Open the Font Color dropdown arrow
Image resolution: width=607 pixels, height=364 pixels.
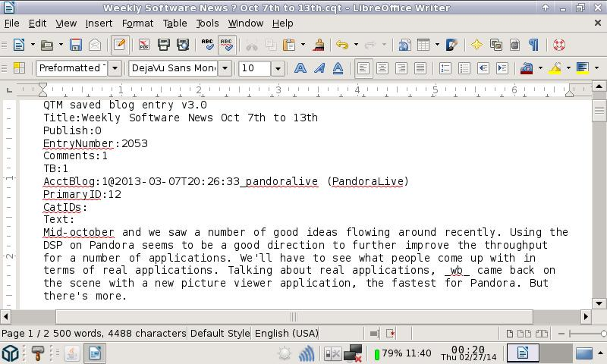coord(540,68)
